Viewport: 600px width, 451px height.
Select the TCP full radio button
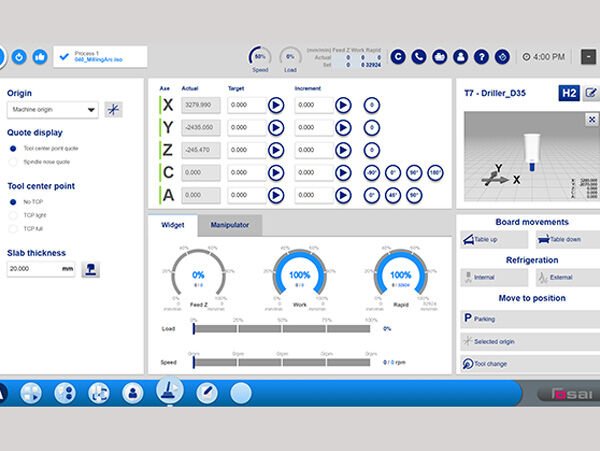point(13,228)
